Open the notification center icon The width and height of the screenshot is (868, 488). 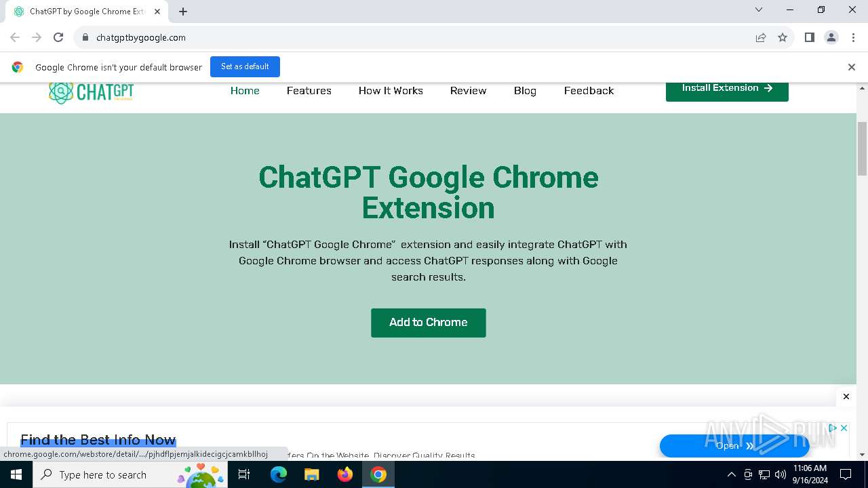point(846,474)
